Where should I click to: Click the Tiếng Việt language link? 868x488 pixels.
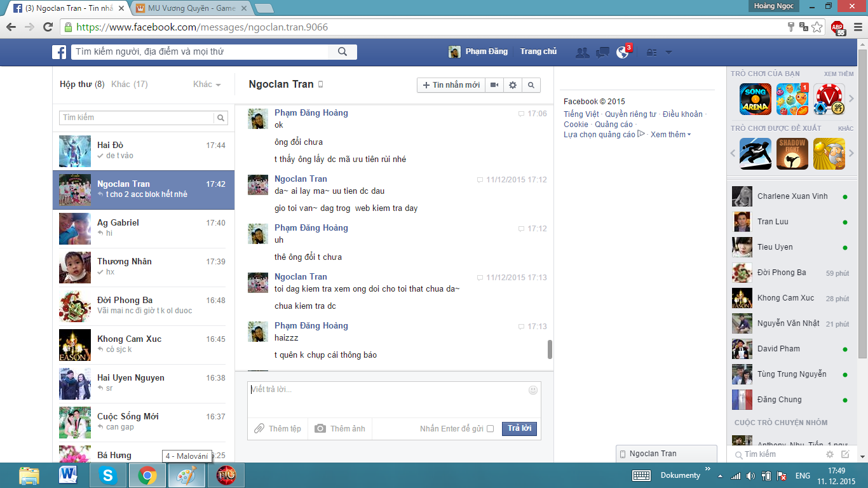tap(581, 114)
